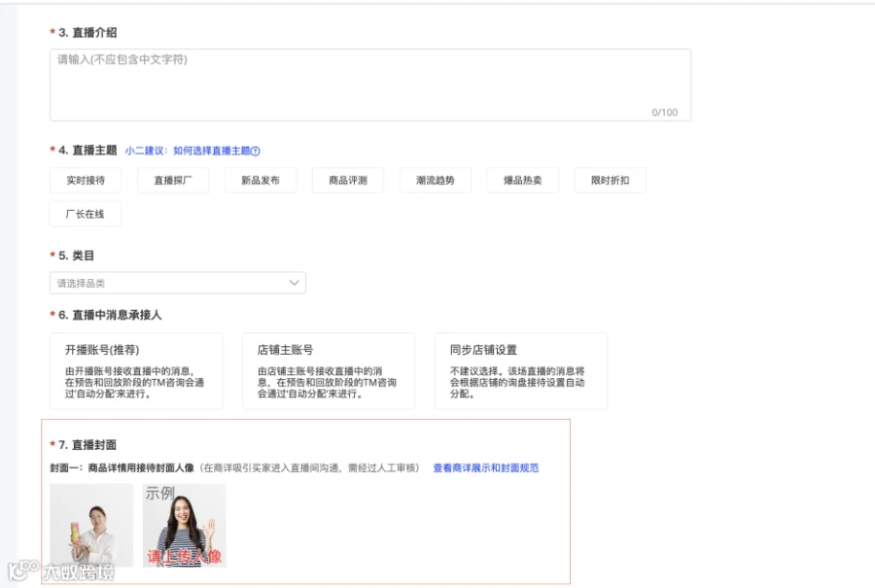The height and width of the screenshot is (588, 875).
Task: Choose the 新品发布 theme tag
Action: click(x=261, y=180)
